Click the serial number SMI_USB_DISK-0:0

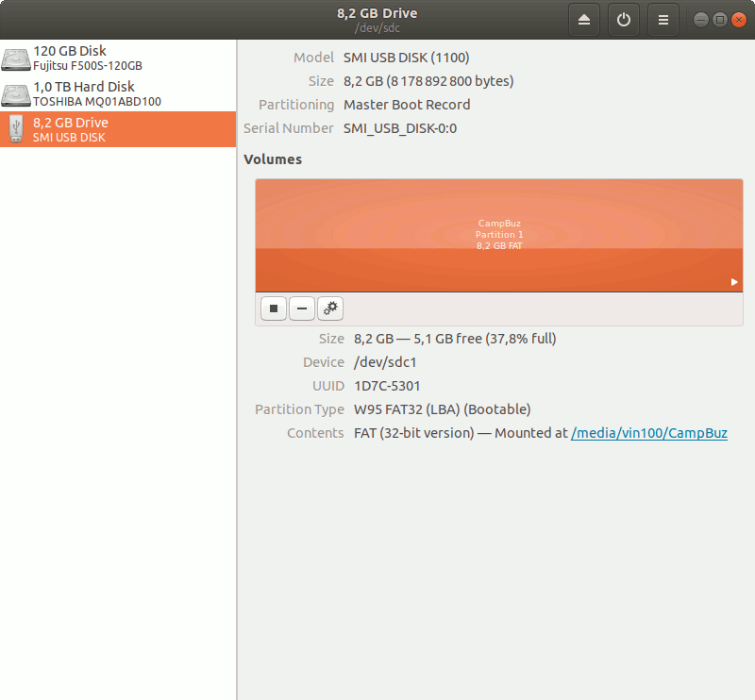pyautogui.click(x=400, y=128)
